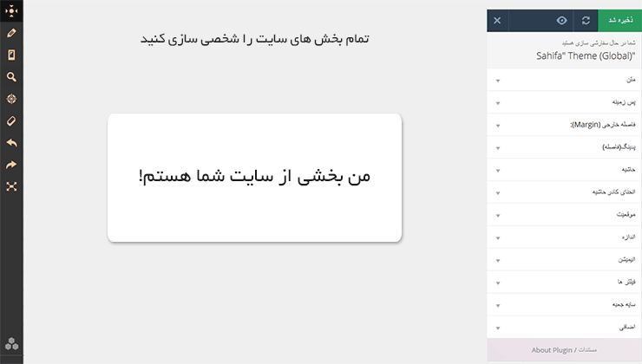The width and height of the screenshot is (642, 364).
Task: Expand the Margin options section
Action: tap(564, 125)
